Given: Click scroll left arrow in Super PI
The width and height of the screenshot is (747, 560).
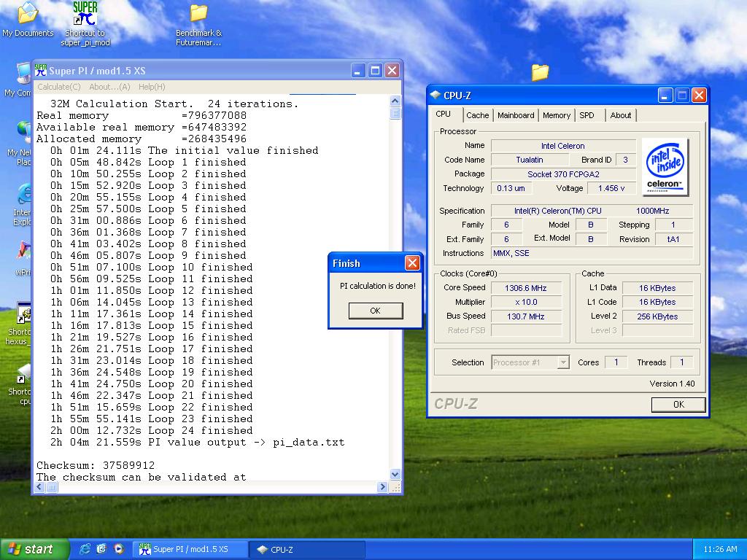Looking at the screenshot, I should (x=39, y=486).
